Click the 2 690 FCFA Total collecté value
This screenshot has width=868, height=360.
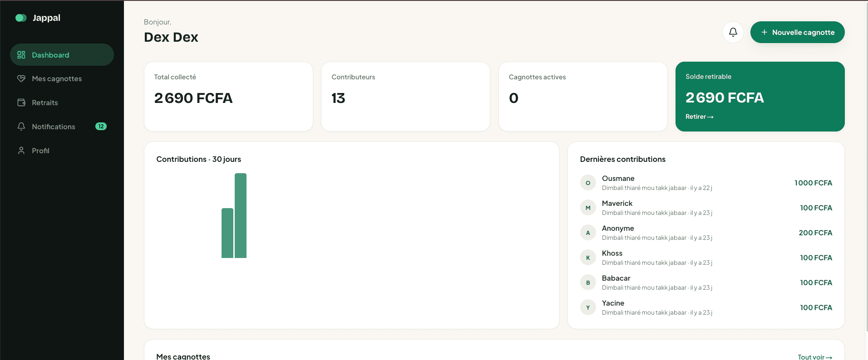pyautogui.click(x=193, y=98)
